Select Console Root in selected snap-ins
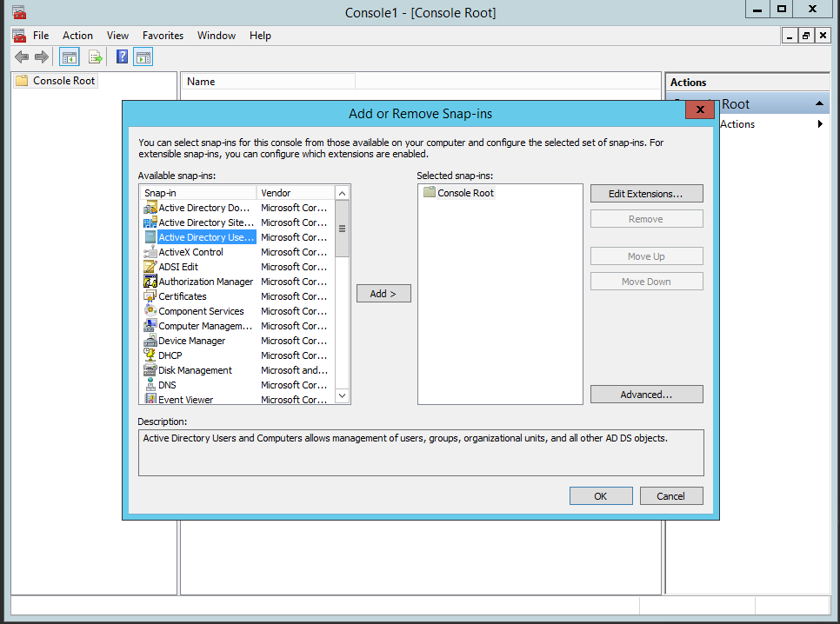This screenshot has width=840, height=624. pos(465,193)
